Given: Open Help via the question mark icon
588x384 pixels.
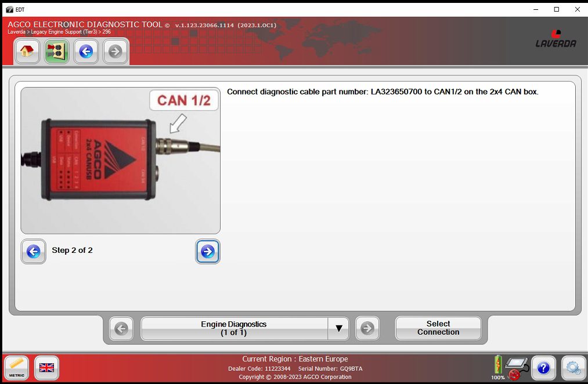Looking at the screenshot, I should click(543, 368).
